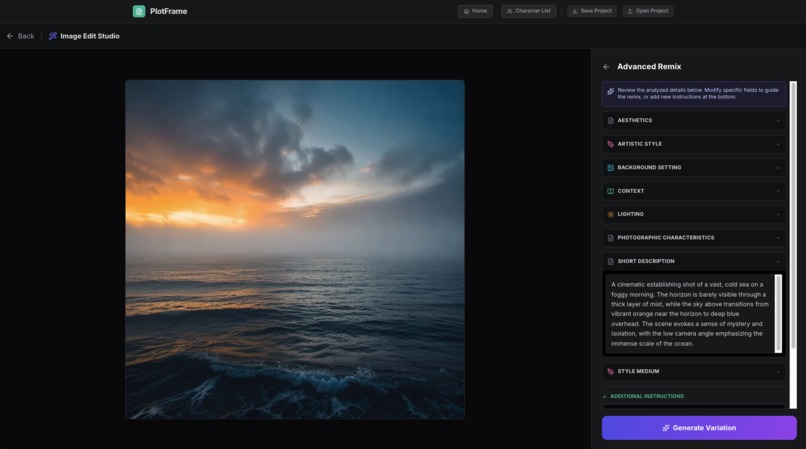Click the Home house icon
The width and height of the screenshot is (806, 449).
click(x=466, y=11)
